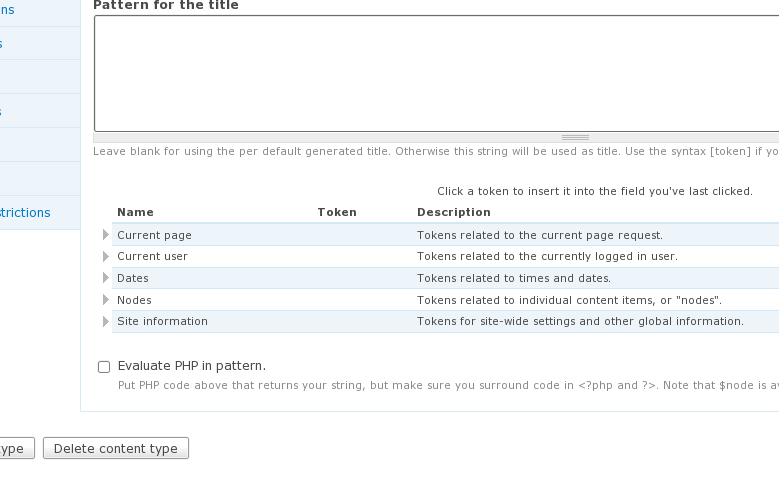The image size is (779, 492).
Task: Expand the Dates token group arrow
Action: click(106, 279)
